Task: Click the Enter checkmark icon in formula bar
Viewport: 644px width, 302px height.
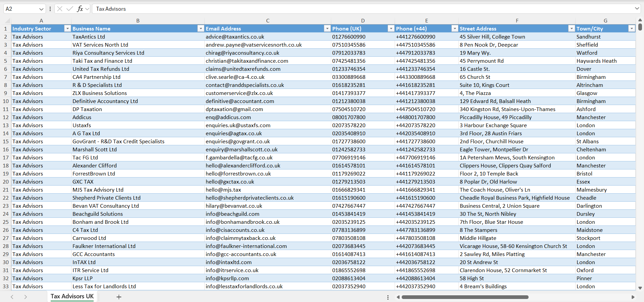Action: point(70,9)
